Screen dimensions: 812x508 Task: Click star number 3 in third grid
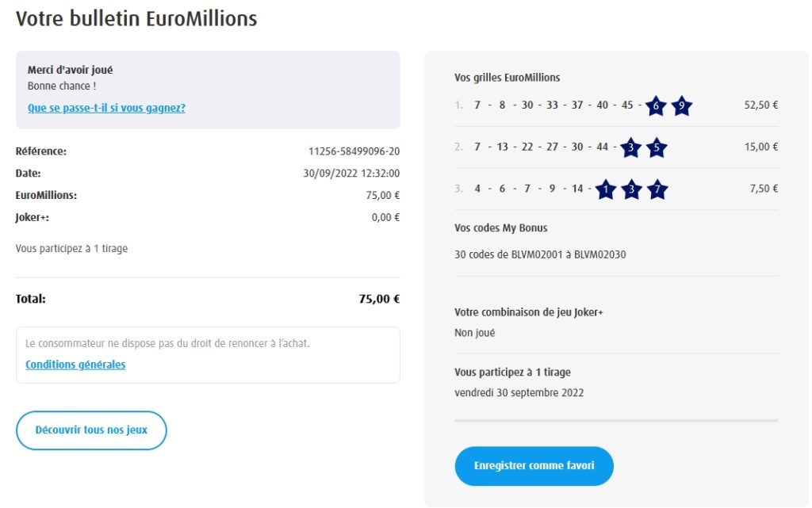point(631,189)
